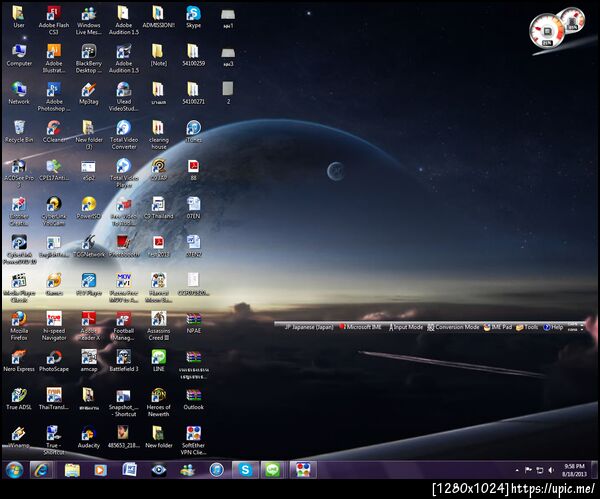Image resolution: width=600 pixels, height=499 pixels.
Task: Open Conversion Mode on language bar
Action: [453, 327]
